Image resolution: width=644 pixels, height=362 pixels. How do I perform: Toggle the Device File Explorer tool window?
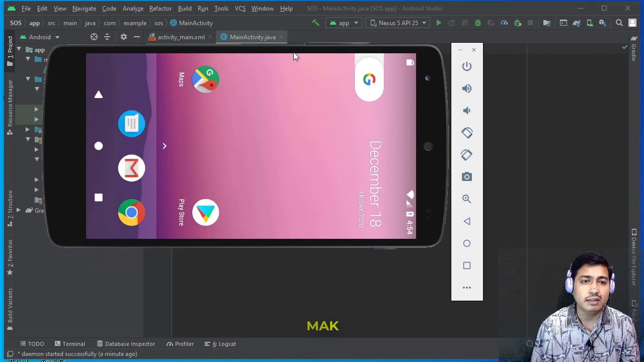point(634,257)
